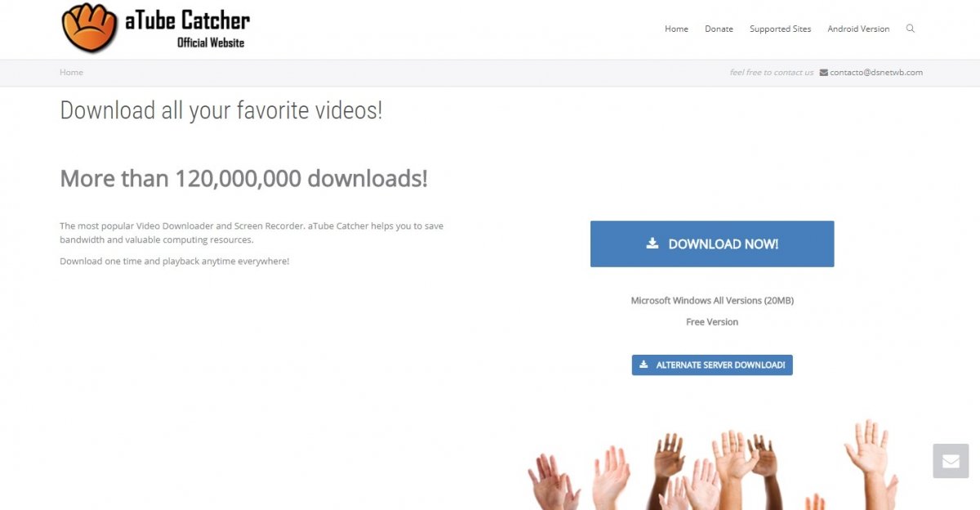Click the 'feel free to contact us' text
This screenshot has width=980, height=510.
(x=772, y=72)
